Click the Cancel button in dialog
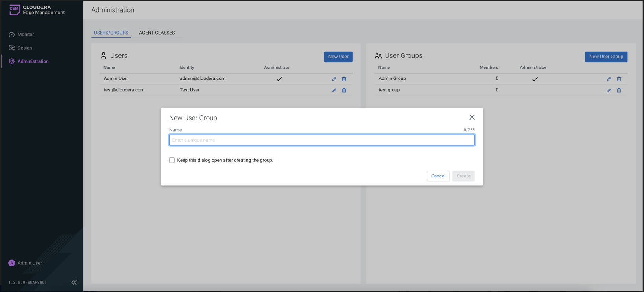Viewport: 644px width, 292px height. pyautogui.click(x=438, y=176)
